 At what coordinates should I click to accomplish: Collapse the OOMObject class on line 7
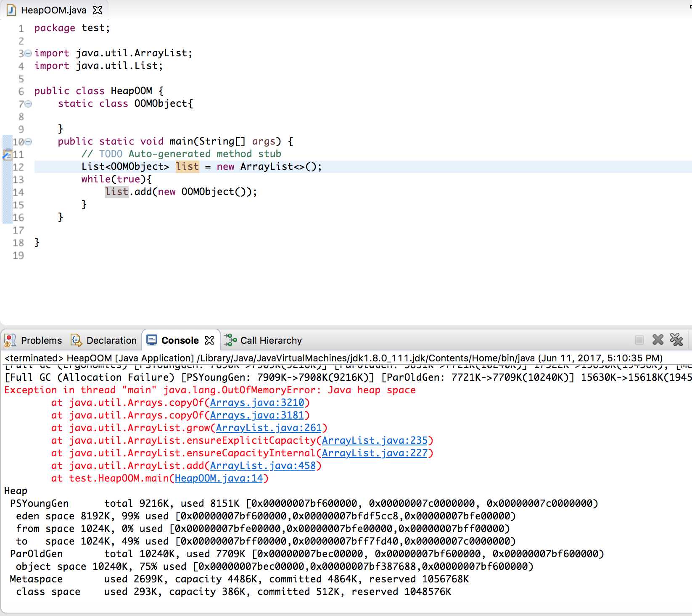(x=28, y=104)
